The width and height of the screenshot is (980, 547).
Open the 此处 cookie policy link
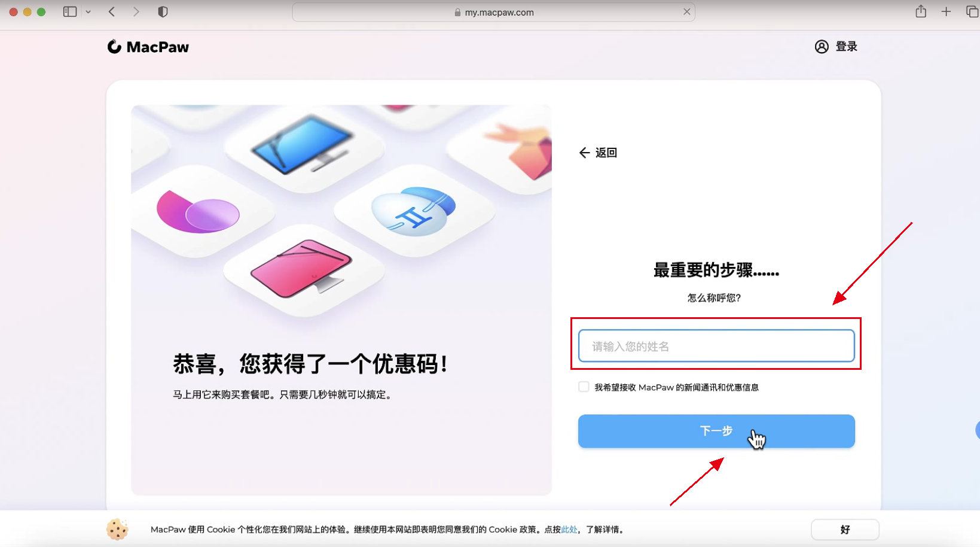point(569,530)
